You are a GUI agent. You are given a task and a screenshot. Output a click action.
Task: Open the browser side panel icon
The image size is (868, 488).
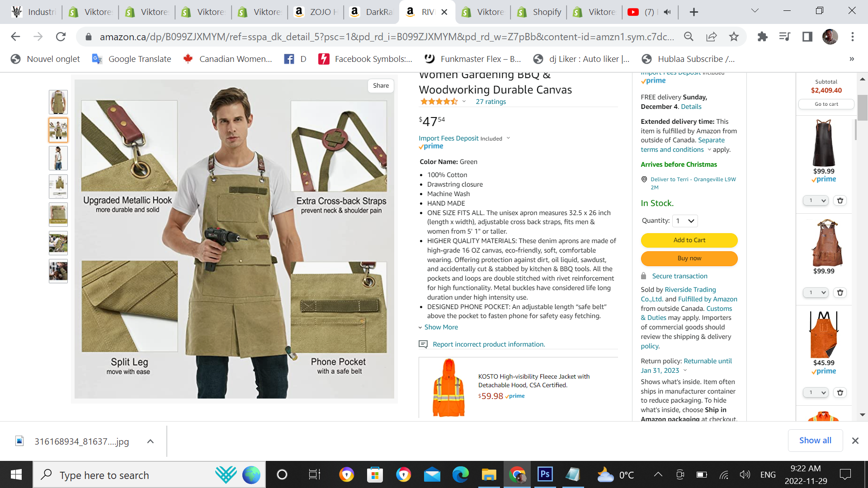[x=807, y=37]
